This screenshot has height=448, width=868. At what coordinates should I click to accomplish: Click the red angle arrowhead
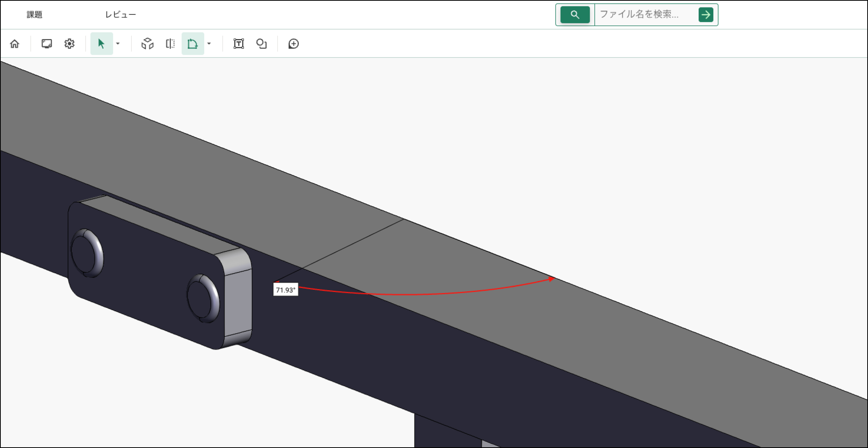pyautogui.click(x=552, y=279)
